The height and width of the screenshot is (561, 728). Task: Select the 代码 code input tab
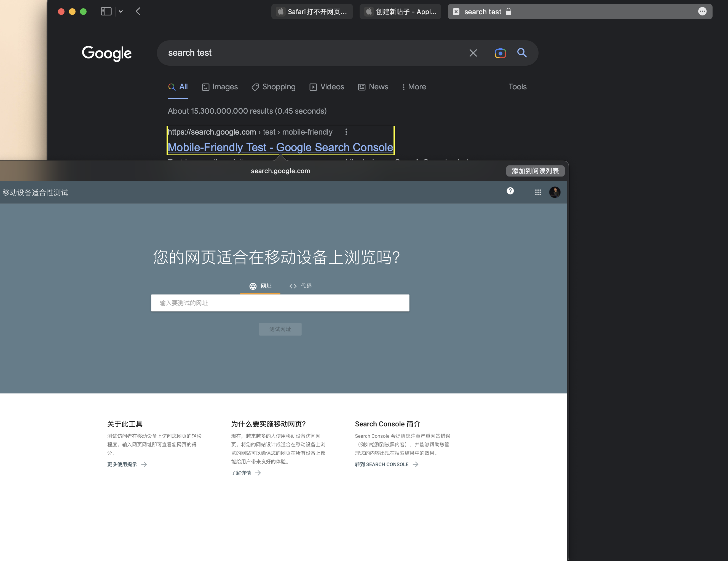(x=301, y=286)
